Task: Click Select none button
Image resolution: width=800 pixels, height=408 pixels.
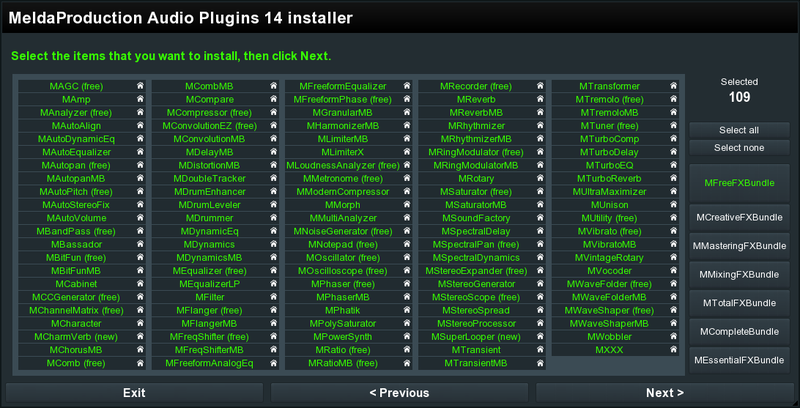Action: click(x=739, y=147)
